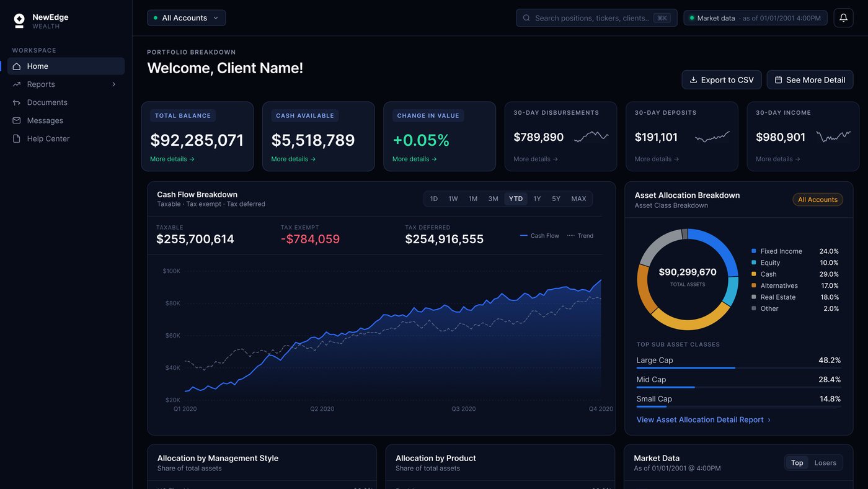Screen dimensions: 868x489
Task: Open More details under 30-Day Income
Action: pos(778,159)
